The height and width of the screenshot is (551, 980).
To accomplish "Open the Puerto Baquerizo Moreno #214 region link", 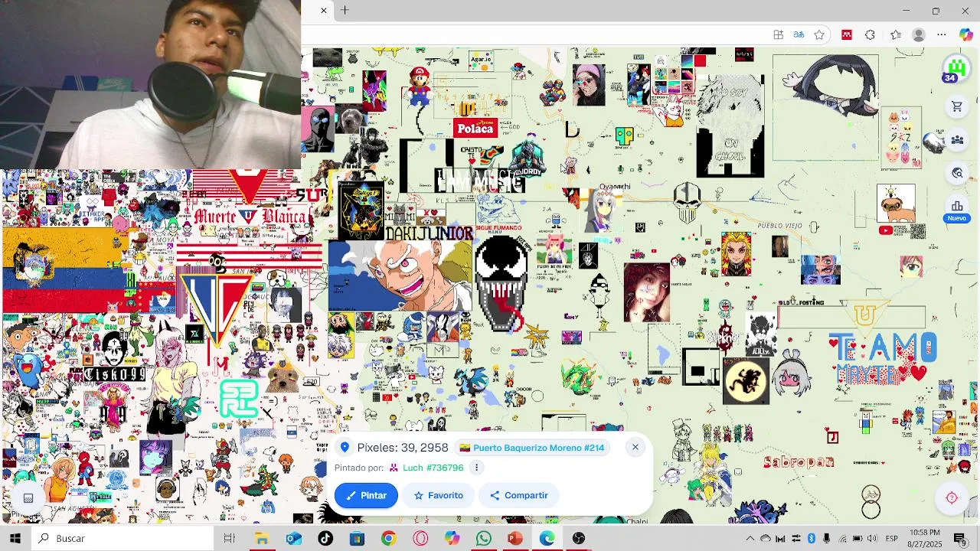I will (532, 448).
